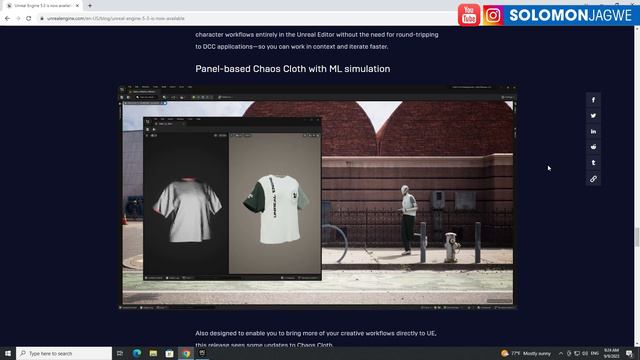The height and width of the screenshot is (360, 640).
Task: Share the article on LinkedIn
Action: pos(593,131)
